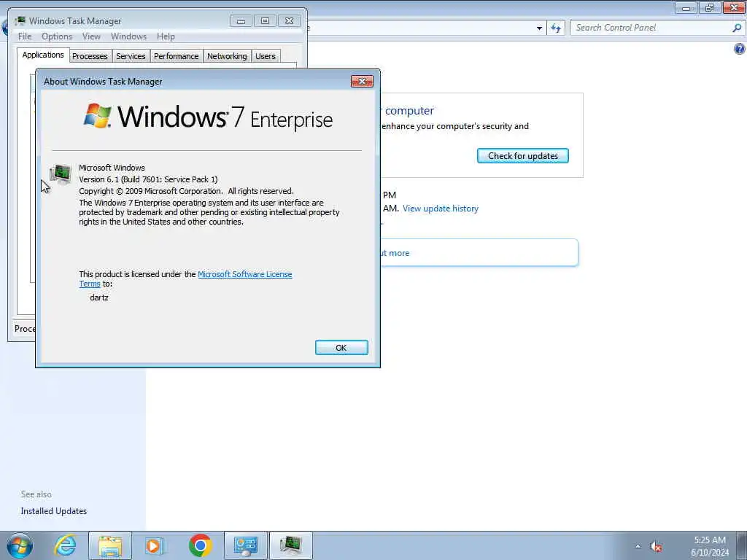Minimize the Windows Task Manager window
Image resolution: width=747 pixels, height=560 pixels.
pyautogui.click(x=241, y=21)
